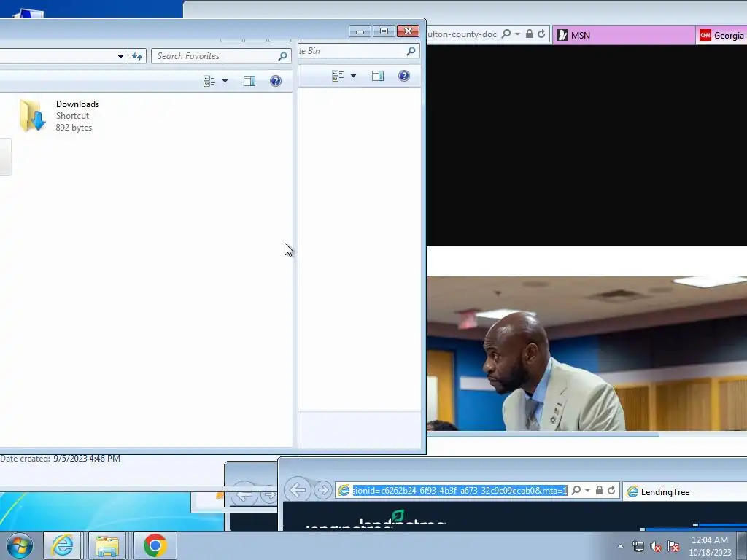Show hidden system tray icons
Screen dimensions: 747x560
pos(620,546)
